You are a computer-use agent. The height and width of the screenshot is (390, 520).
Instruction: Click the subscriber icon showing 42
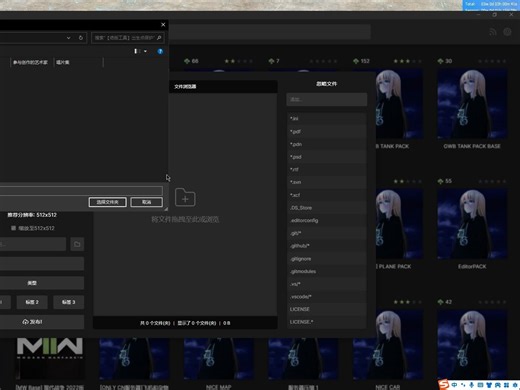pos(440,302)
